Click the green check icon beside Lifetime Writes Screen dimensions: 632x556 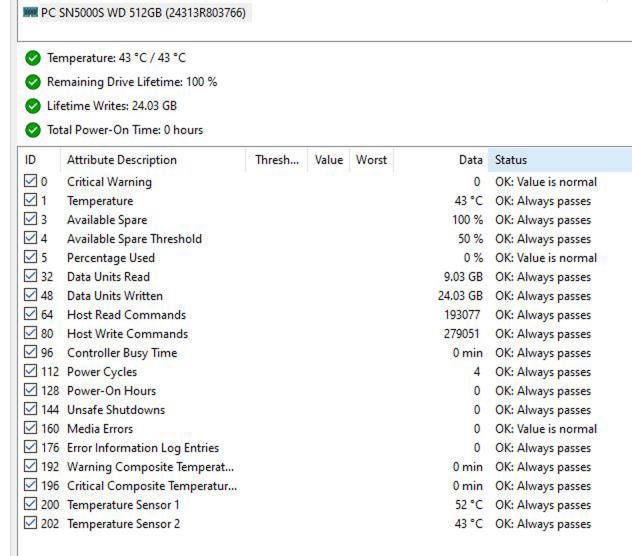point(33,106)
